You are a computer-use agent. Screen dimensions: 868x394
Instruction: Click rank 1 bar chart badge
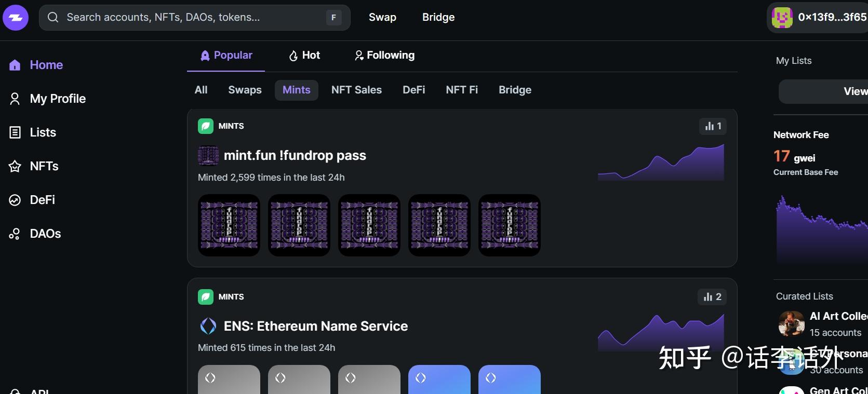click(713, 126)
